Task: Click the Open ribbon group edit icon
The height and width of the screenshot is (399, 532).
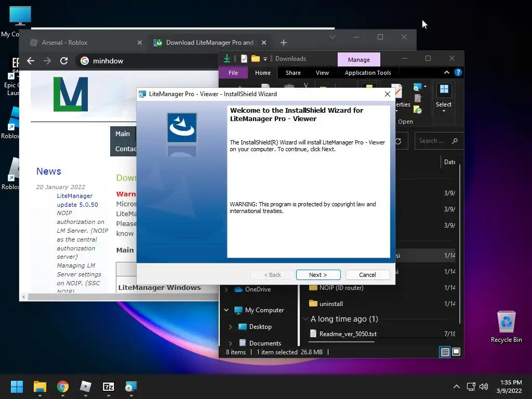Action: pos(418,99)
